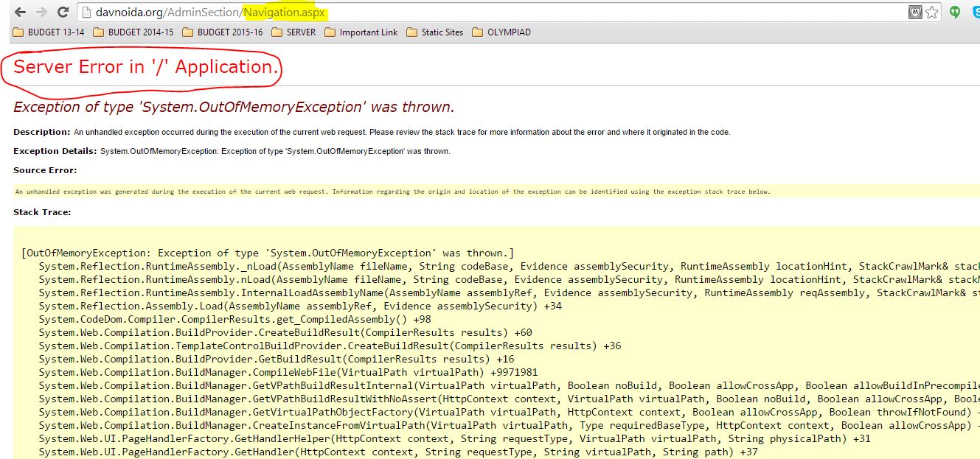The height and width of the screenshot is (459, 980).
Task: Open the SERVER bookmark folder
Action: click(293, 32)
